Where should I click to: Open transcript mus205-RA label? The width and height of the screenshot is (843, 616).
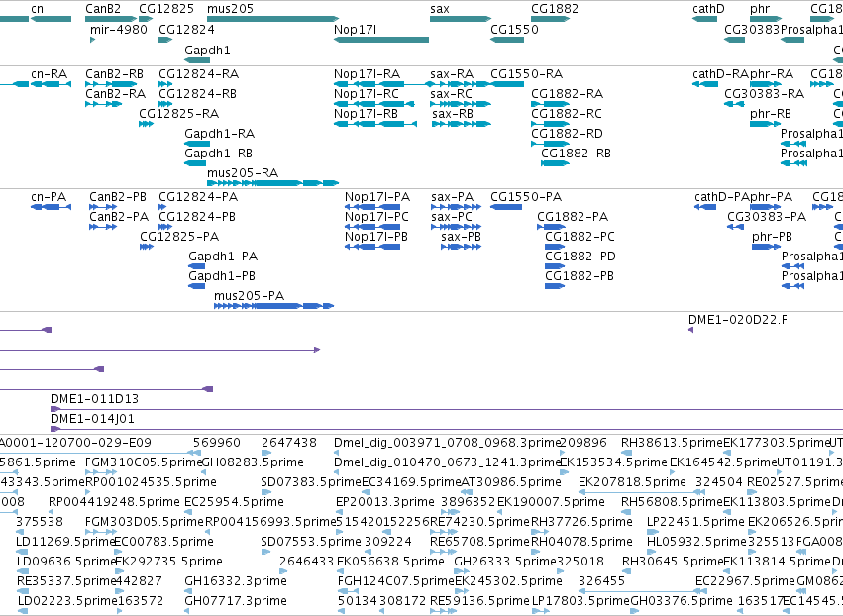coord(243,172)
